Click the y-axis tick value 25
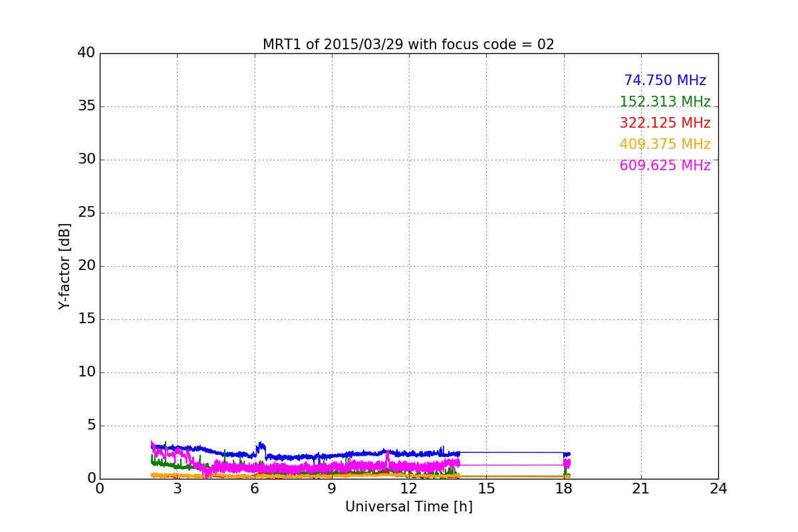This screenshot has width=798, height=532. pos(86,213)
